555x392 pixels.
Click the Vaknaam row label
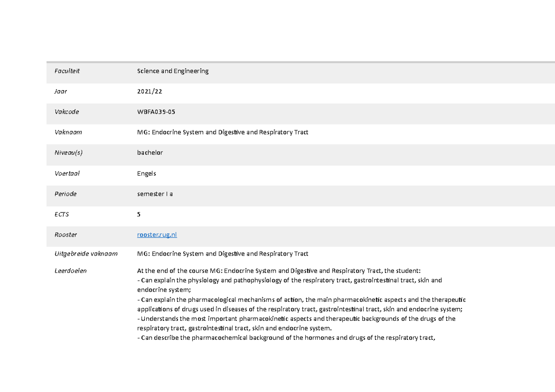click(x=68, y=132)
